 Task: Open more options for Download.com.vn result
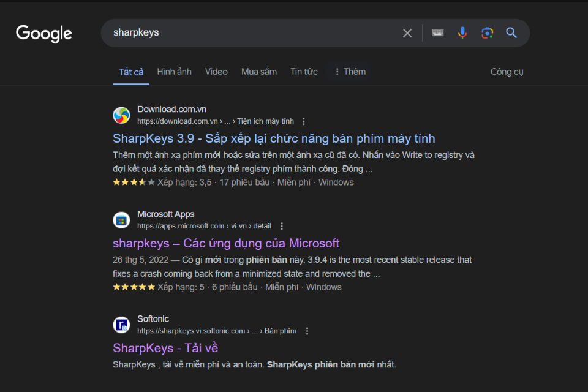point(304,121)
